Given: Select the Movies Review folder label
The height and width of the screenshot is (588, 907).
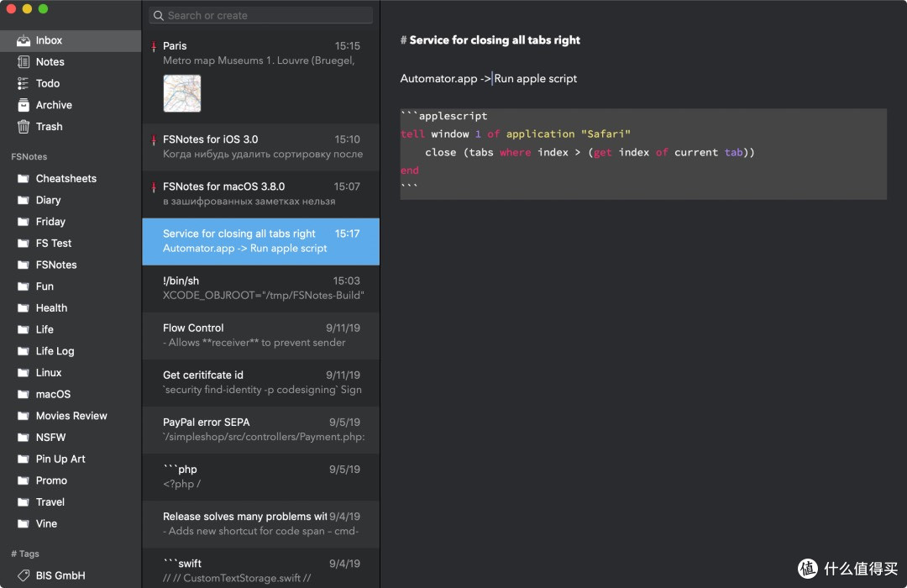Looking at the screenshot, I should pyautogui.click(x=71, y=416).
